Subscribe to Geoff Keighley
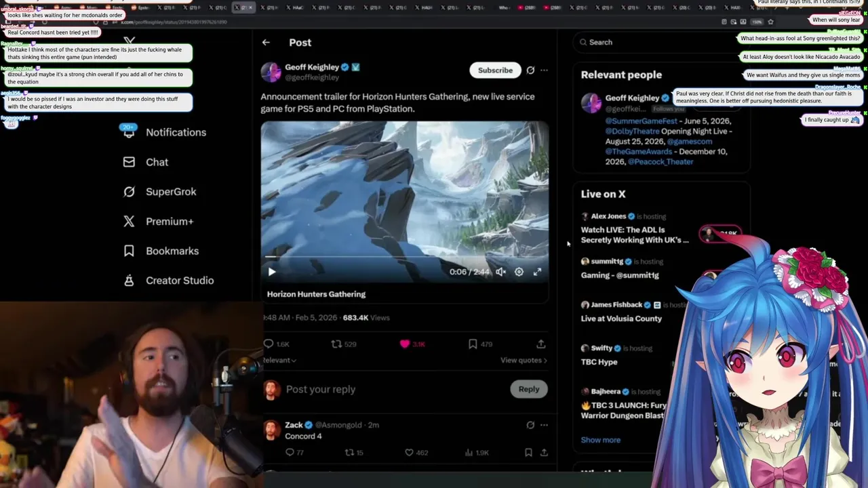 [x=495, y=70]
